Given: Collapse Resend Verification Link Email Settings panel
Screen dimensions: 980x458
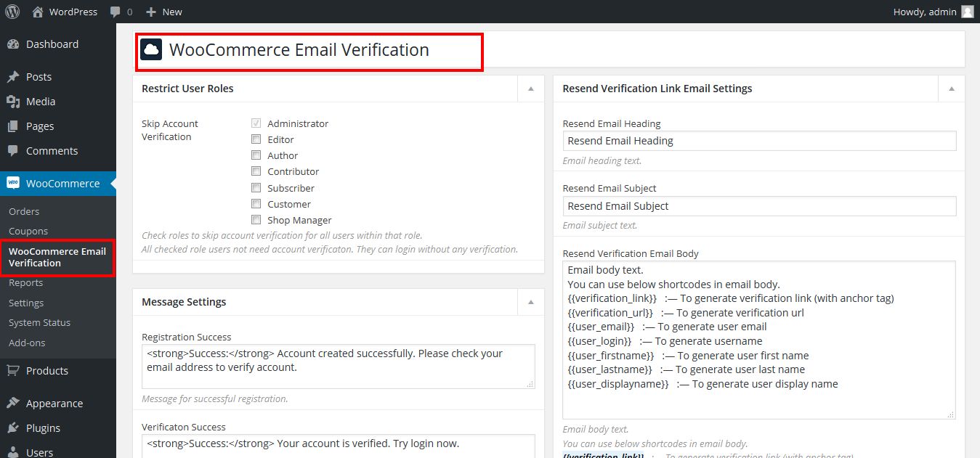Looking at the screenshot, I should (952, 89).
